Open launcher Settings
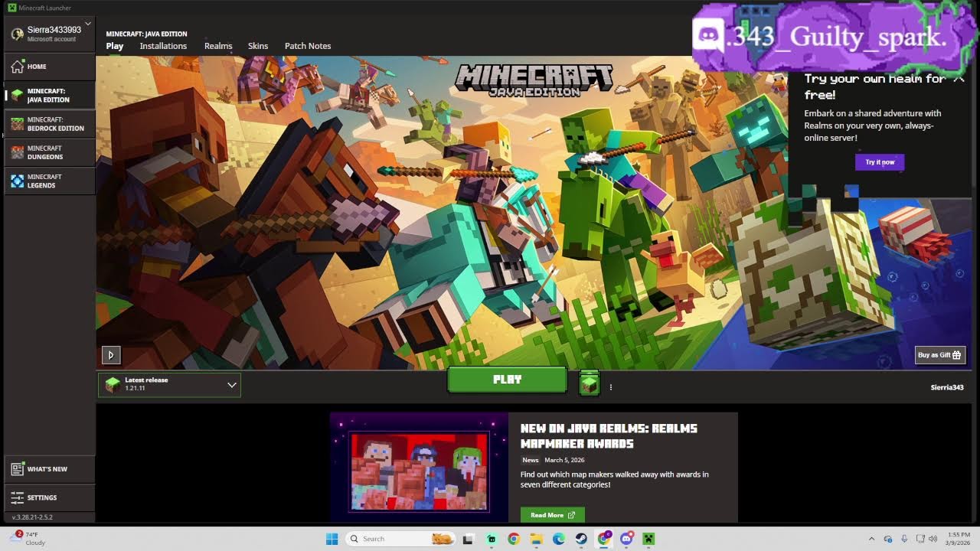 click(50, 497)
